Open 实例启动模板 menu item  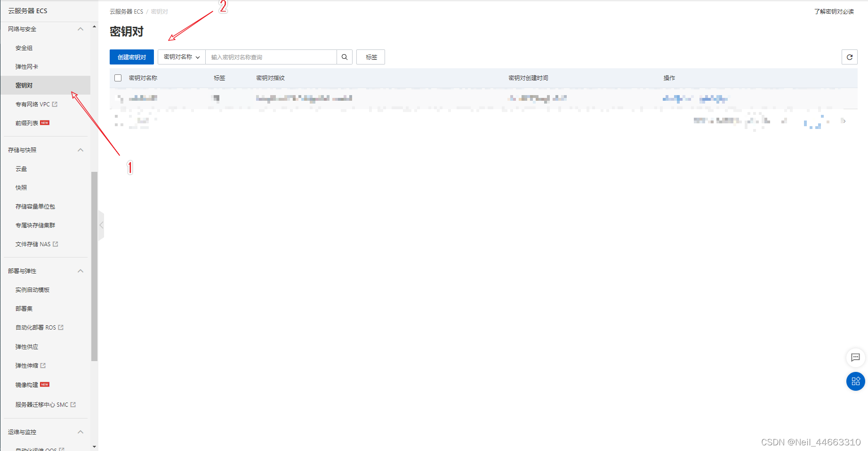coord(32,290)
